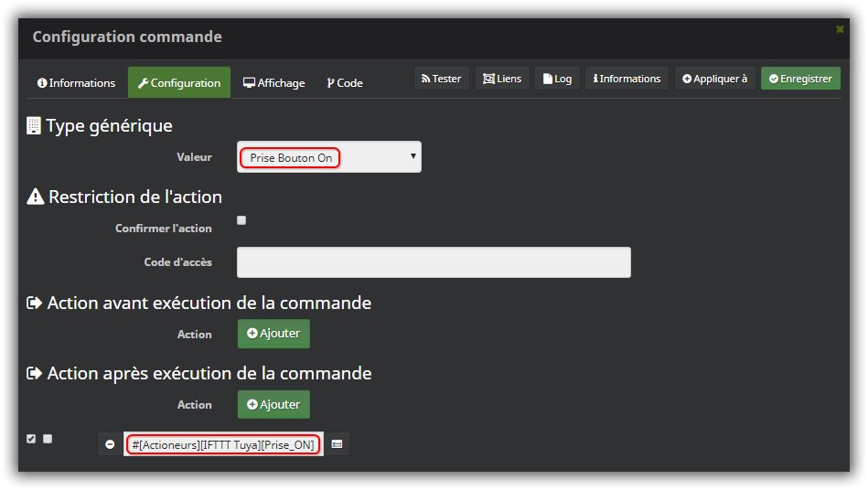Go to the Code tab
The height and width of the screenshot is (490, 868).
coord(345,83)
